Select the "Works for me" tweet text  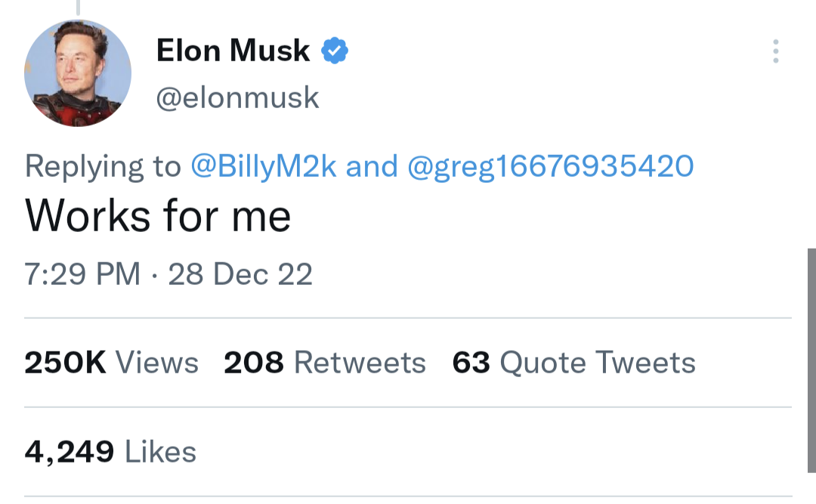click(158, 216)
